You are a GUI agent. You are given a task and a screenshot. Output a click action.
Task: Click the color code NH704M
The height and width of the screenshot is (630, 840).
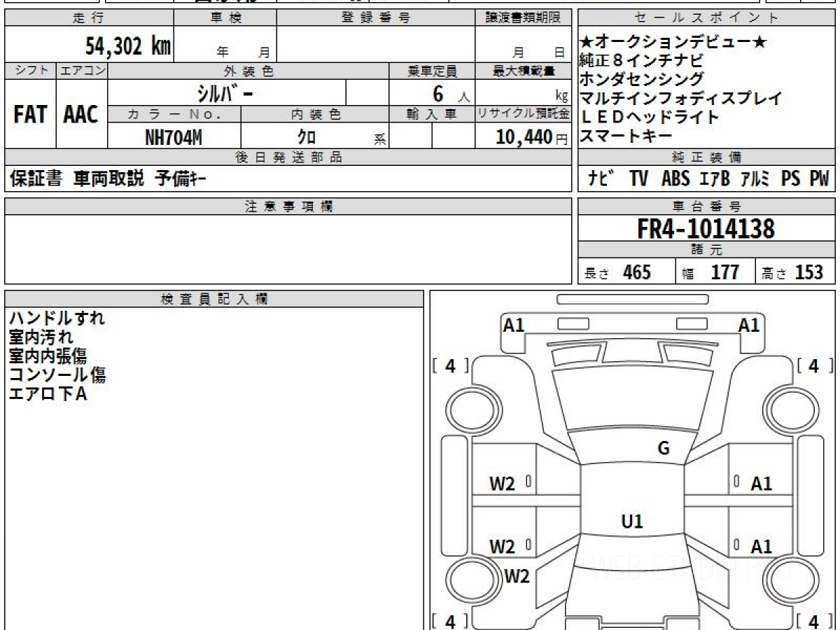(x=174, y=137)
